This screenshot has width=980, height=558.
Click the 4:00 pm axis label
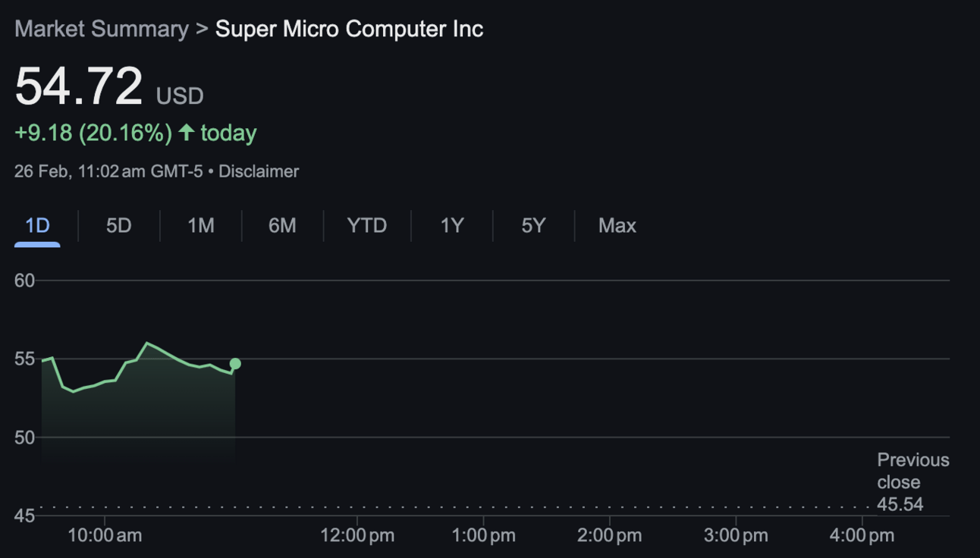point(862,535)
